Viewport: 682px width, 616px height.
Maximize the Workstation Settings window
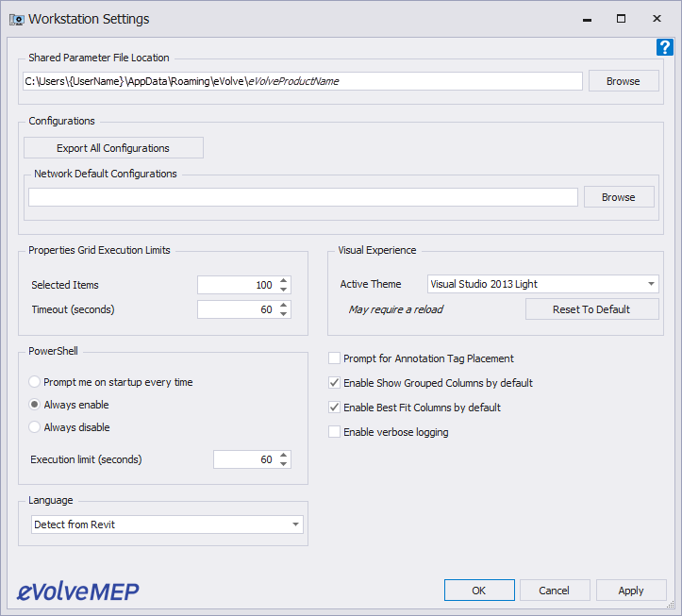pyautogui.click(x=621, y=19)
